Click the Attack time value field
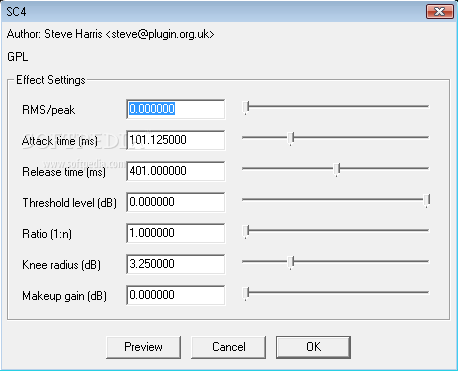Screen dimensions: 458x371 (x=176, y=140)
